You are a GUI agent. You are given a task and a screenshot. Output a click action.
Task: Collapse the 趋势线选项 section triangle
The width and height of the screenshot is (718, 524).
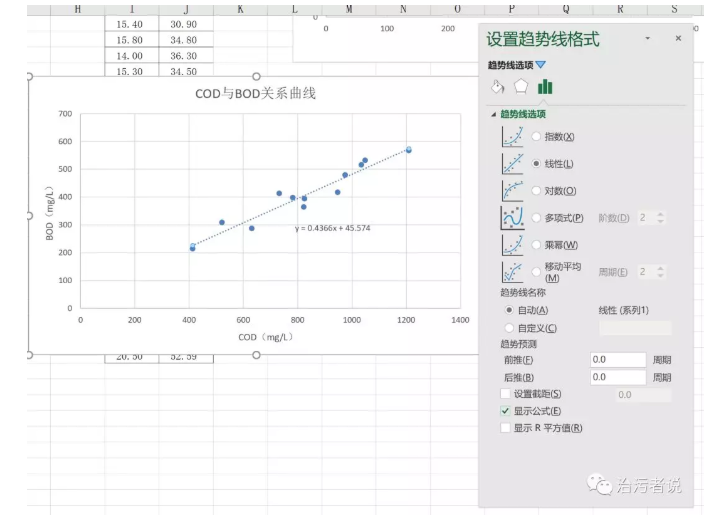(493, 114)
